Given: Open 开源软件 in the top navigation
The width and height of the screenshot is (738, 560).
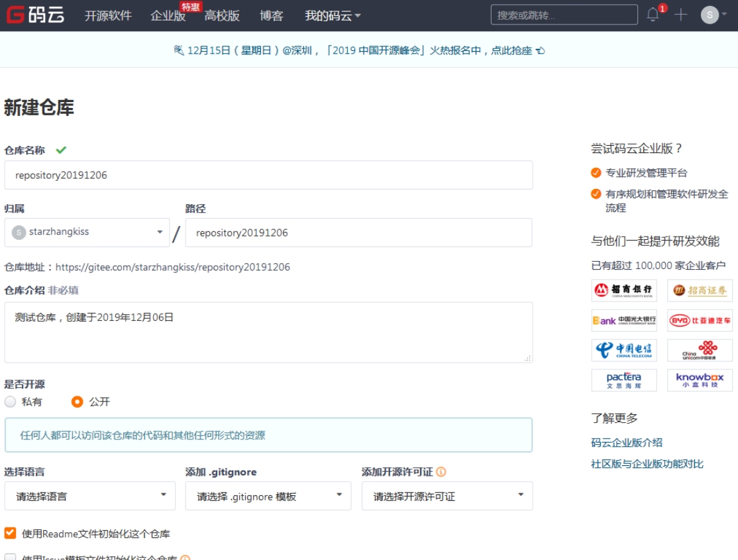Looking at the screenshot, I should [108, 15].
